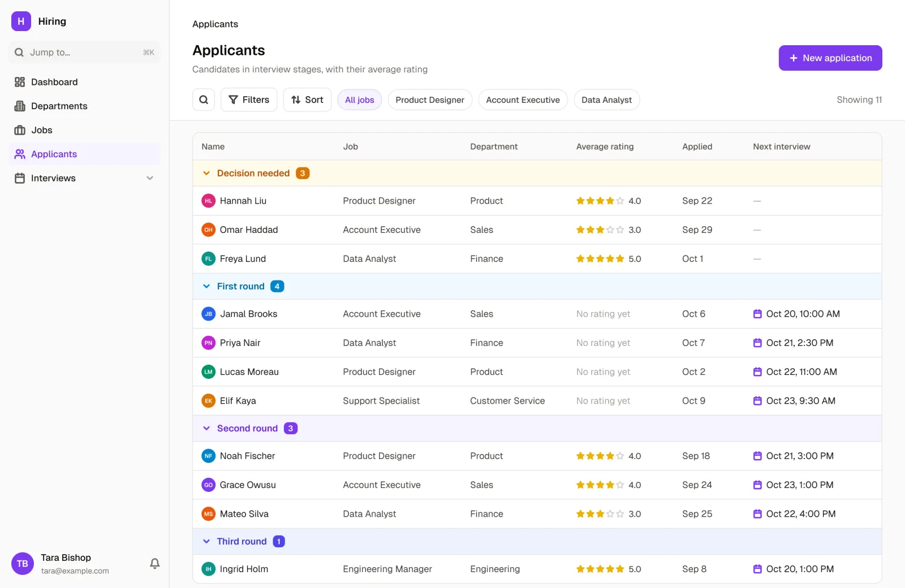The width and height of the screenshot is (905, 588).
Task: Click the New application button
Action: (830, 58)
